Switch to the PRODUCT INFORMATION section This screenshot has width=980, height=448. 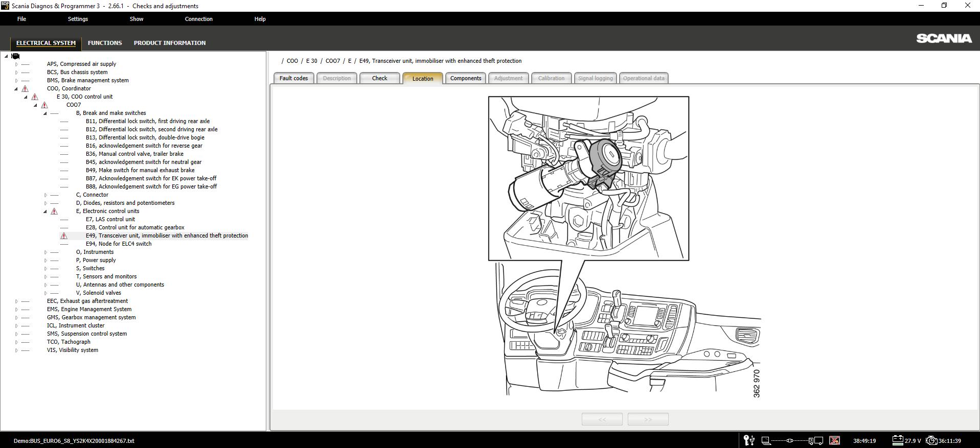tap(170, 43)
